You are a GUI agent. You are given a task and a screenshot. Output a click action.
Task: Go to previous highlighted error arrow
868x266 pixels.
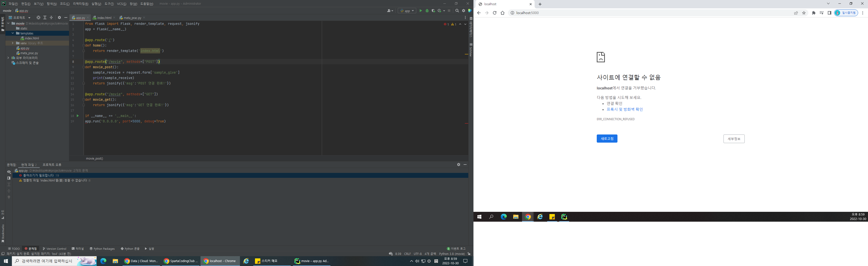(460, 24)
